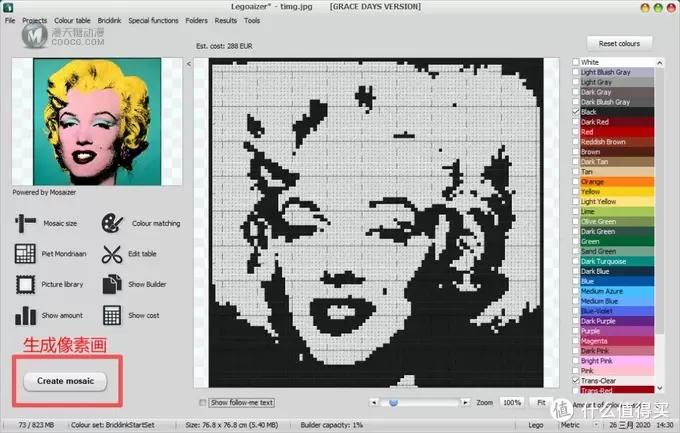Enable the Red colour checkbox
Image resolution: width=680 pixels, height=433 pixels.
(x=575, y=132)
